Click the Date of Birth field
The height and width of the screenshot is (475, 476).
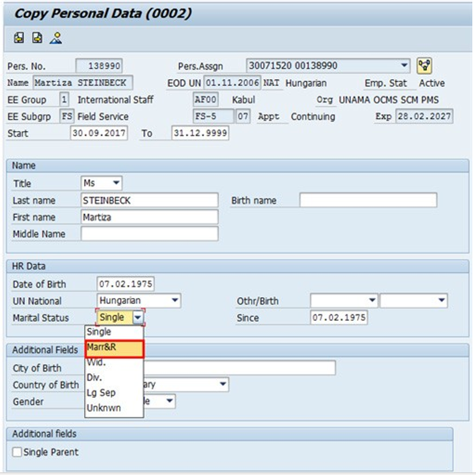126,284
